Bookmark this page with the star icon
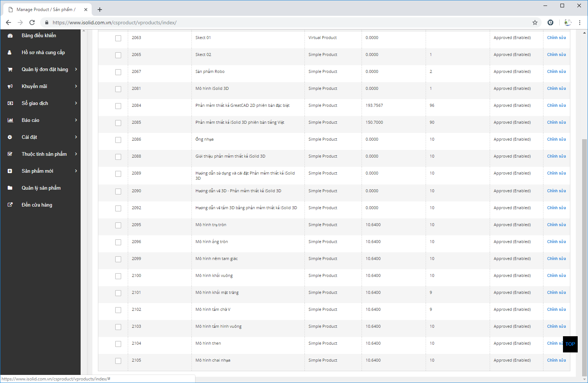This screenshot has width=588, height=383. pyautogui.click(x=535, y=22)
